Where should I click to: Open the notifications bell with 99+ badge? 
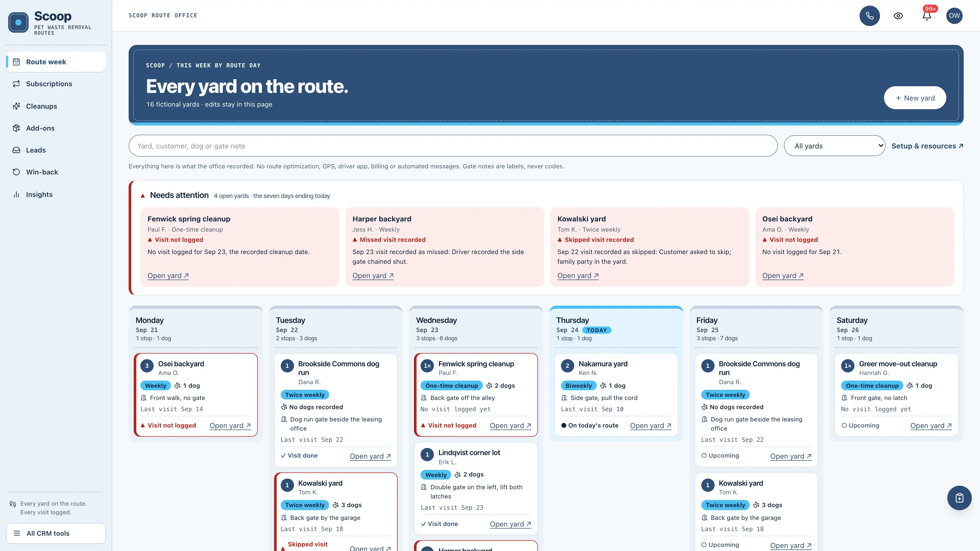click(926, 16)
